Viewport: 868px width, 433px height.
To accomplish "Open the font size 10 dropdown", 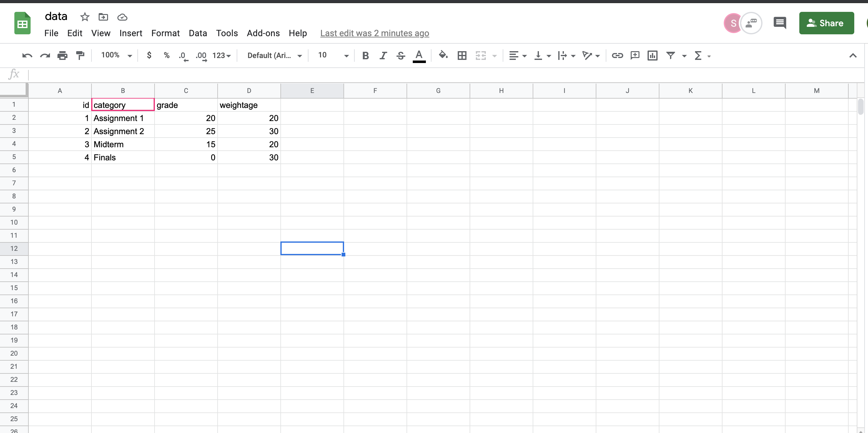I will click(333, 56).
